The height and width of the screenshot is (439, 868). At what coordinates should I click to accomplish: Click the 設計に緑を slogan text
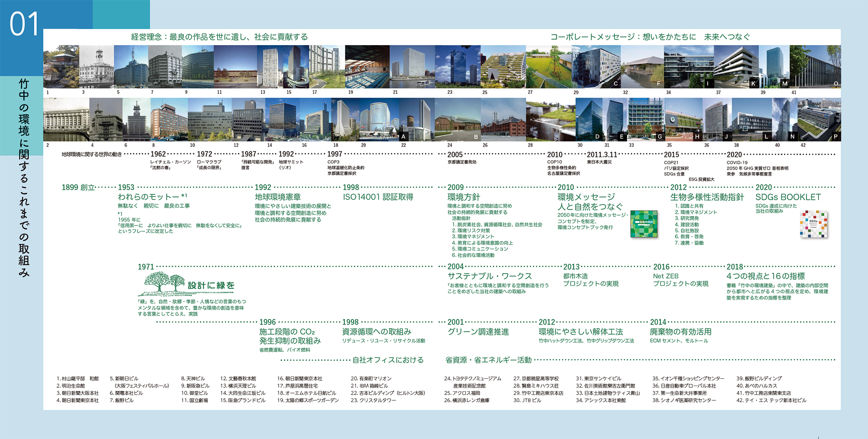coord(211,285)
